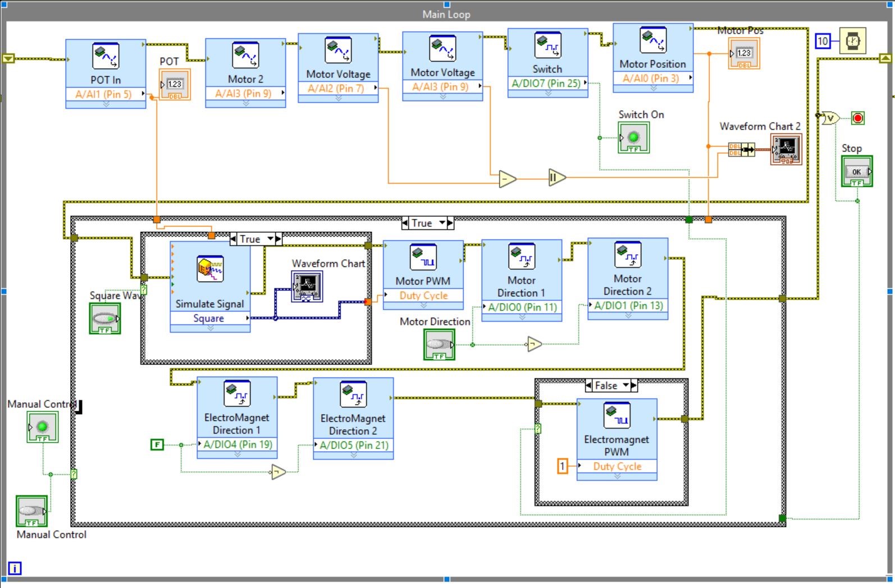Click the A/AI1 (Pin 5) channel terminal

pos(106,94)
